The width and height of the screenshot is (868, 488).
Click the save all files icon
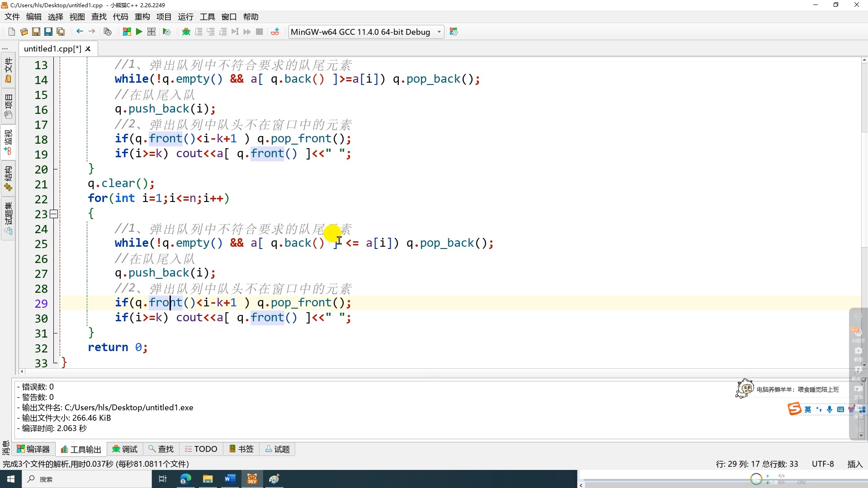pyautogui.click(x=61, y=32)
